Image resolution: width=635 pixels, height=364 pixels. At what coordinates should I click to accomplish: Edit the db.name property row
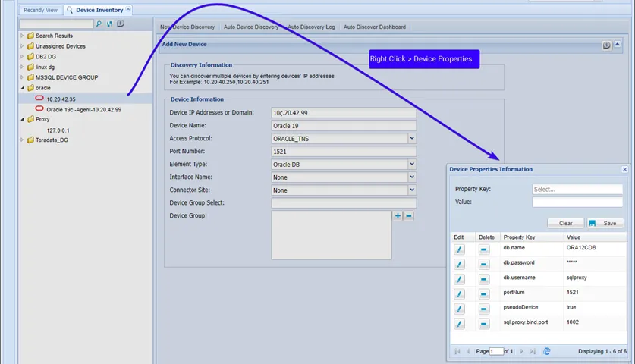coord(459,249)
